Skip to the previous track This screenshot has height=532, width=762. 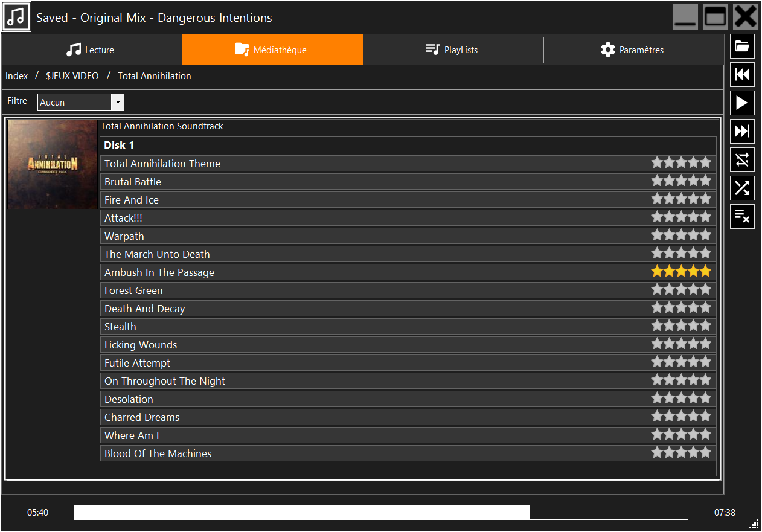pyautogui.click(x=742, y=75)
